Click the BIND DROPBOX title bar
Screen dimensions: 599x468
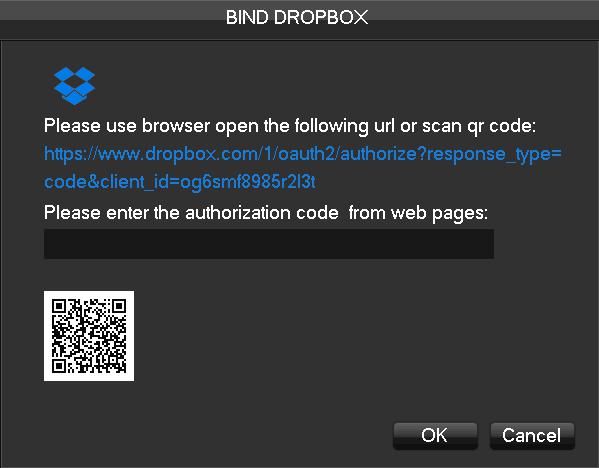(297, 18)
